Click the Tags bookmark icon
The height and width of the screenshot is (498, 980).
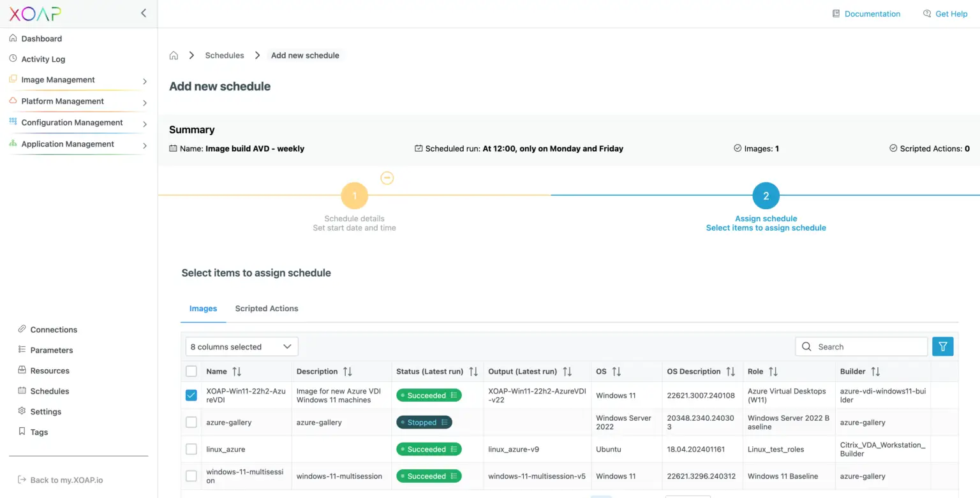pyautogui.click(x=22, y=432)
